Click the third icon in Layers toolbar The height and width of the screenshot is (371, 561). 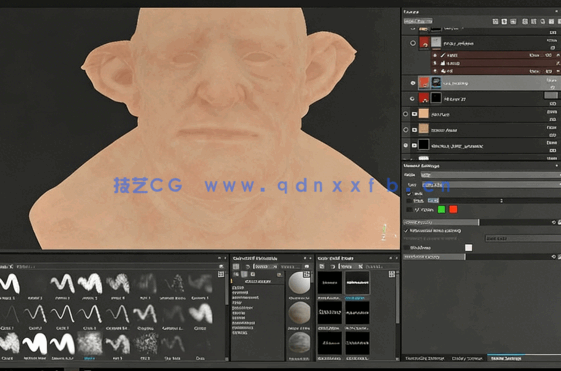point(513,21)
